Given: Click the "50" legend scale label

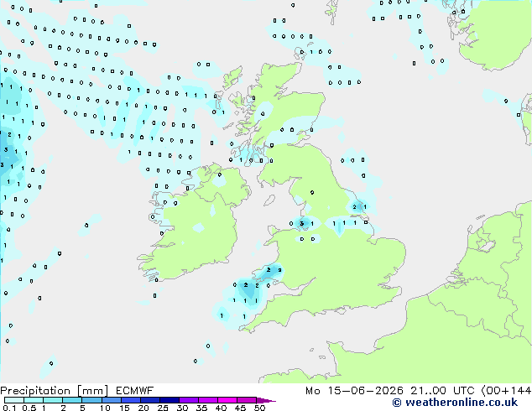Looking at the screenshot, I should [259, 408].
